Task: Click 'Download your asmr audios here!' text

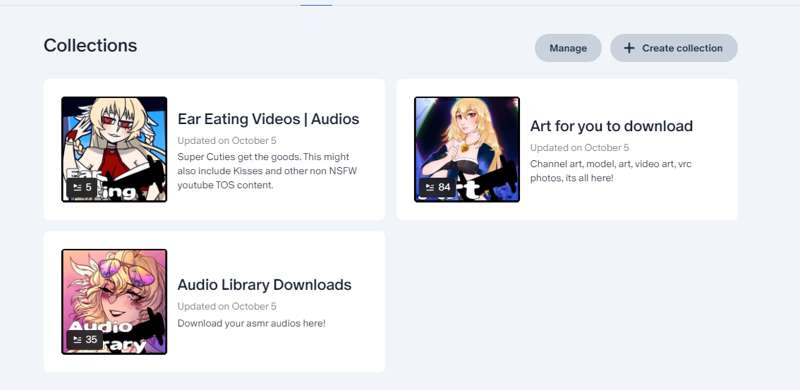Action: click(251, 323)
